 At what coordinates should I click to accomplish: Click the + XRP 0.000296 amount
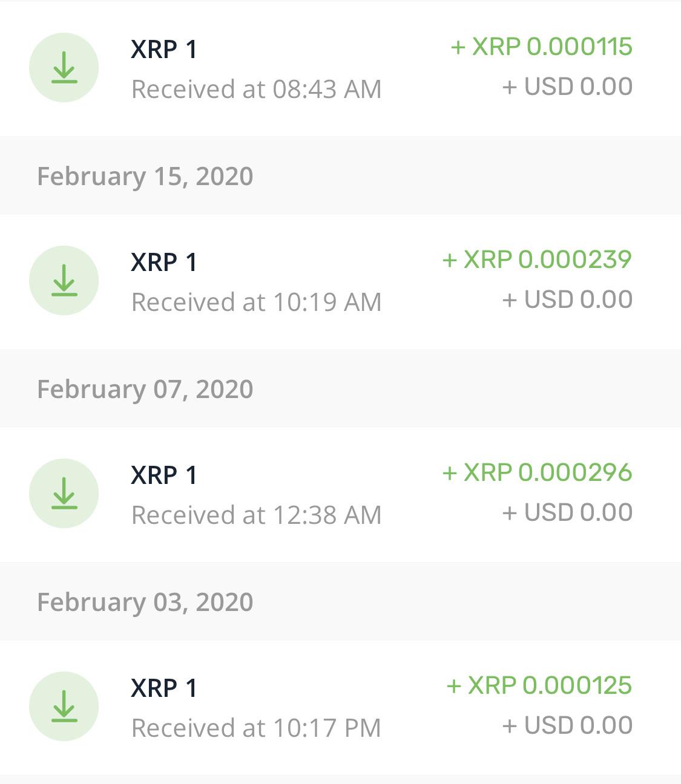537,472
